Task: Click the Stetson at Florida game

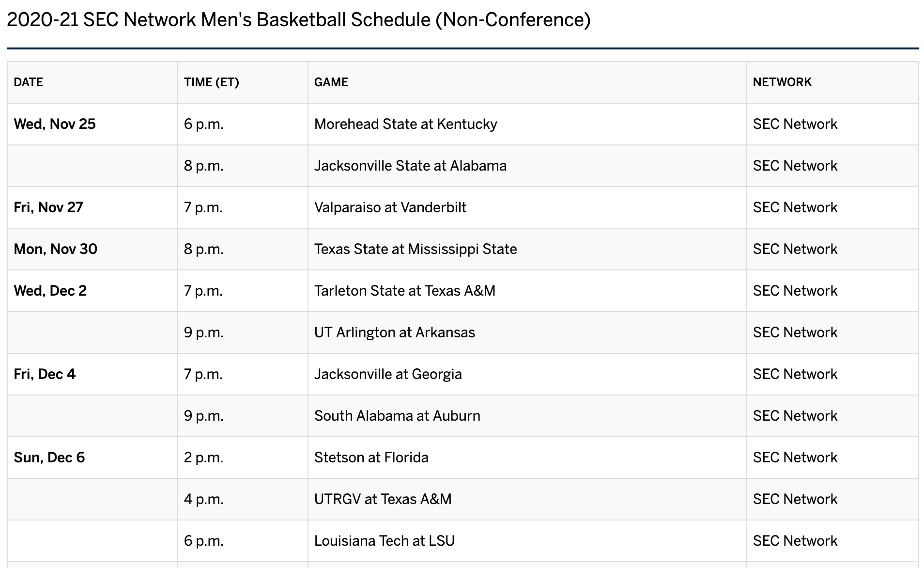Action: [x=371, y=458]
